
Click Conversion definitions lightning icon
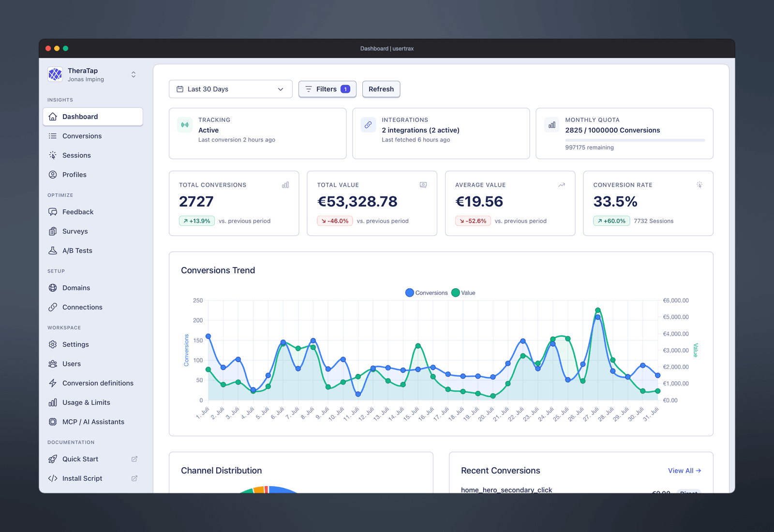point(53,383)
